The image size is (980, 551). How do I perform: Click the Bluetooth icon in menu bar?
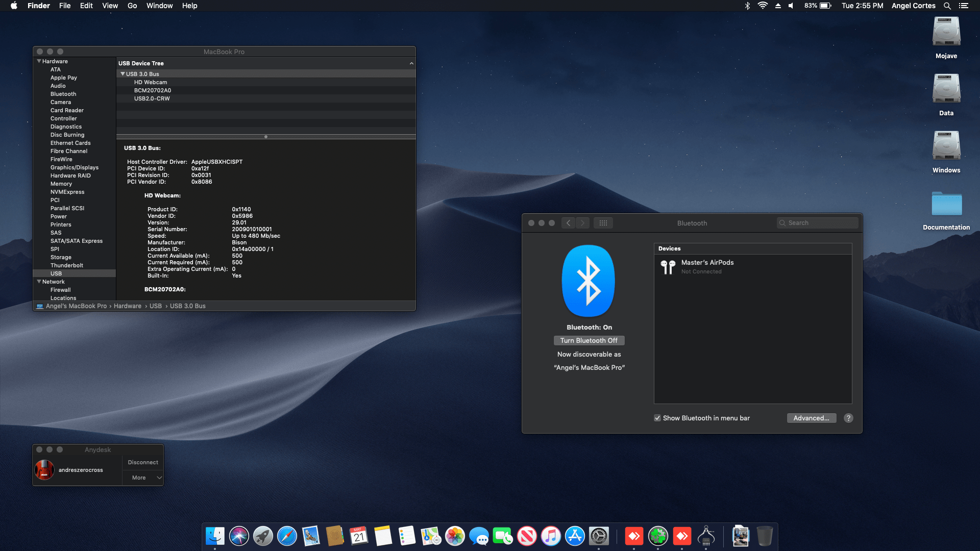click(747, 6)
